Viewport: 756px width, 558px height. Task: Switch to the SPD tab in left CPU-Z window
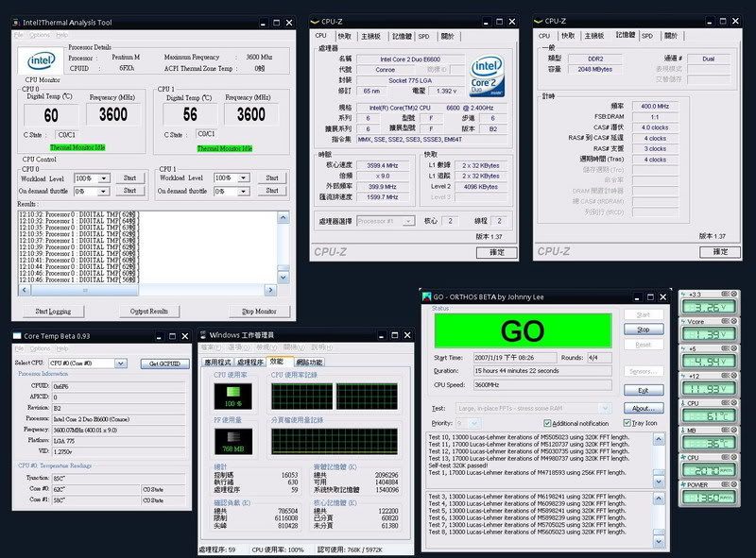coord(423,36)
